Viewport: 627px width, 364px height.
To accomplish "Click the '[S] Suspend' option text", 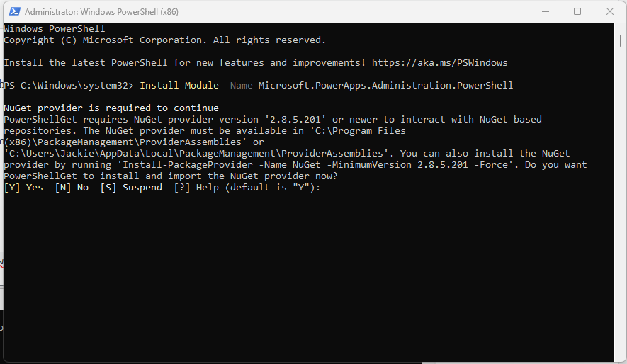I will point(131,188).
